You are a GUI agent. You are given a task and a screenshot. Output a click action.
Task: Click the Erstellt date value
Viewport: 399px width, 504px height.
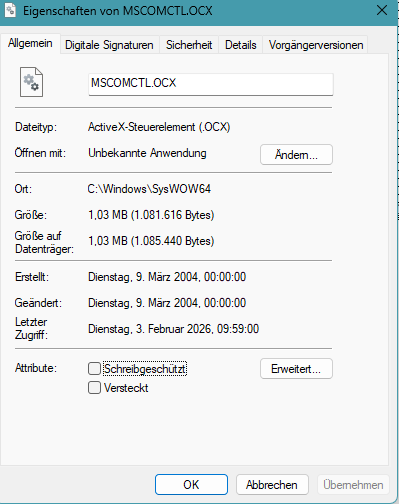(167, 277)
